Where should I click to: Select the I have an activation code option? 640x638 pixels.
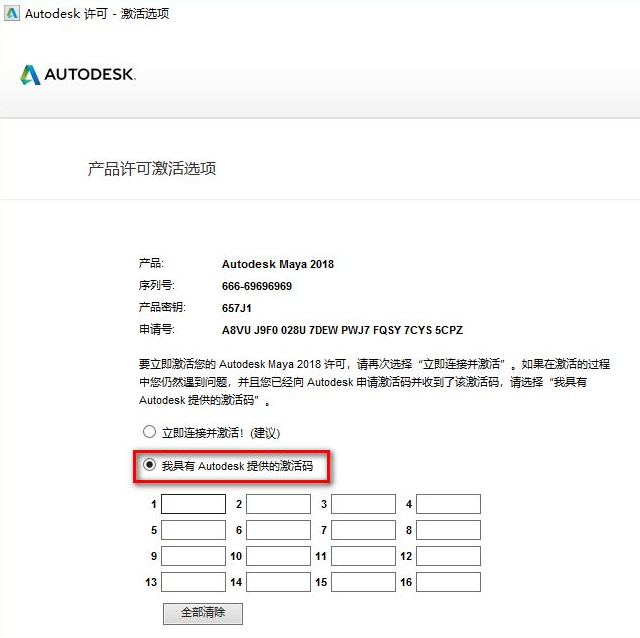click(150, 465)
